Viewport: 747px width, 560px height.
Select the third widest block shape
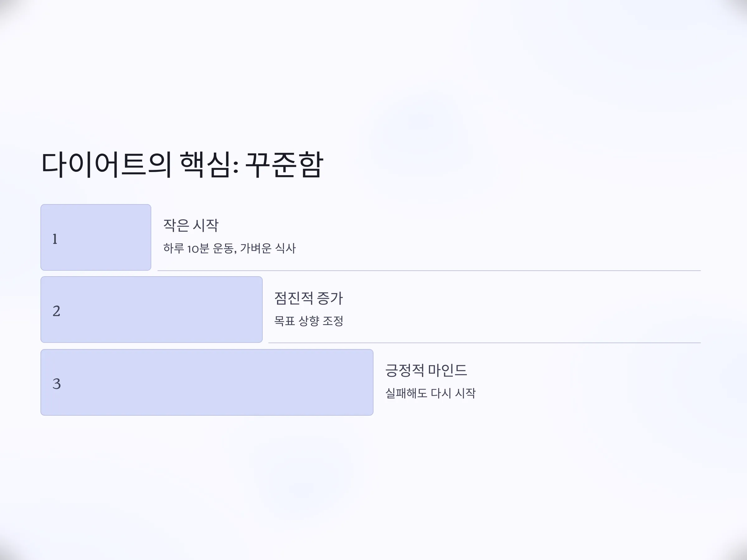click(x=207, y=382)
